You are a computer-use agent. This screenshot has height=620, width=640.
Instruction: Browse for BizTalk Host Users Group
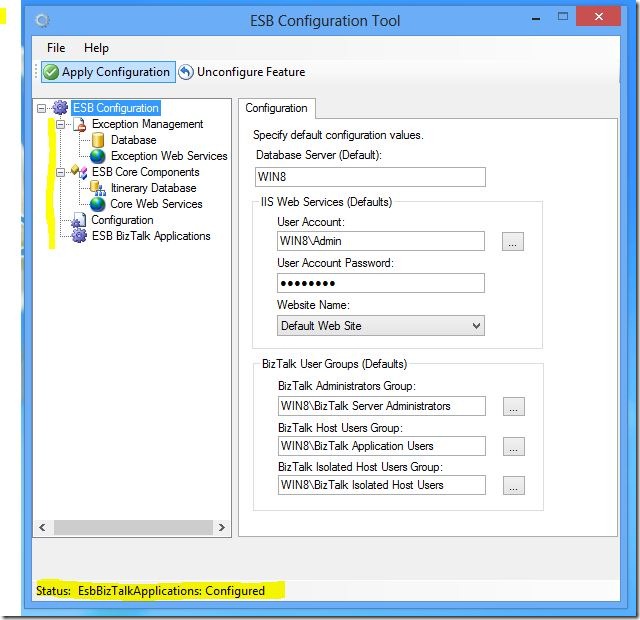point(513,446)
